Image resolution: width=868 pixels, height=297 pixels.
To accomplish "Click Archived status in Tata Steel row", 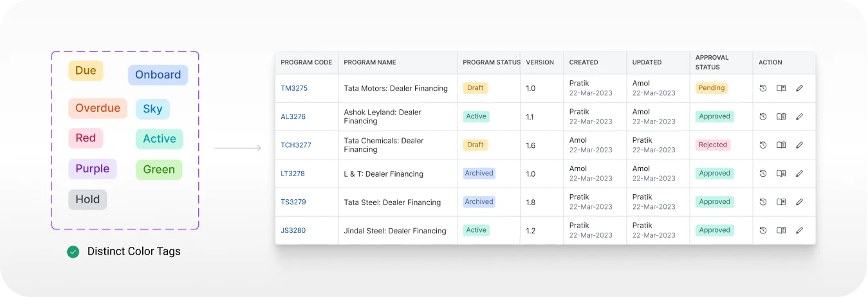I will click(479, 202).
